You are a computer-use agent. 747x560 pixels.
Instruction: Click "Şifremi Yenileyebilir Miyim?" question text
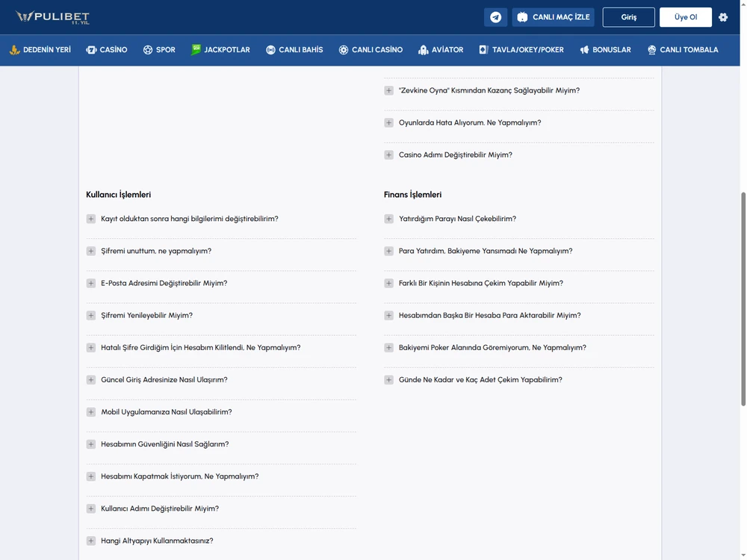pos(146,315)
